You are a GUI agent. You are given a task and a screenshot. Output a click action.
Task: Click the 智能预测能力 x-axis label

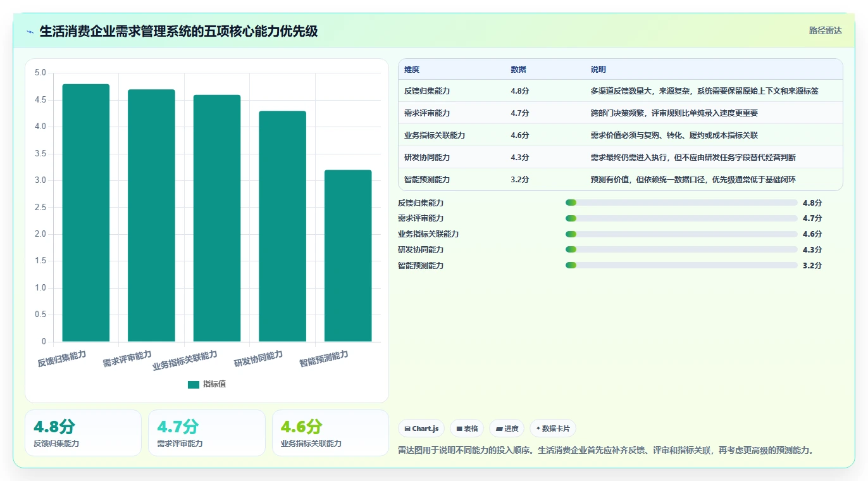coord(324,359)
